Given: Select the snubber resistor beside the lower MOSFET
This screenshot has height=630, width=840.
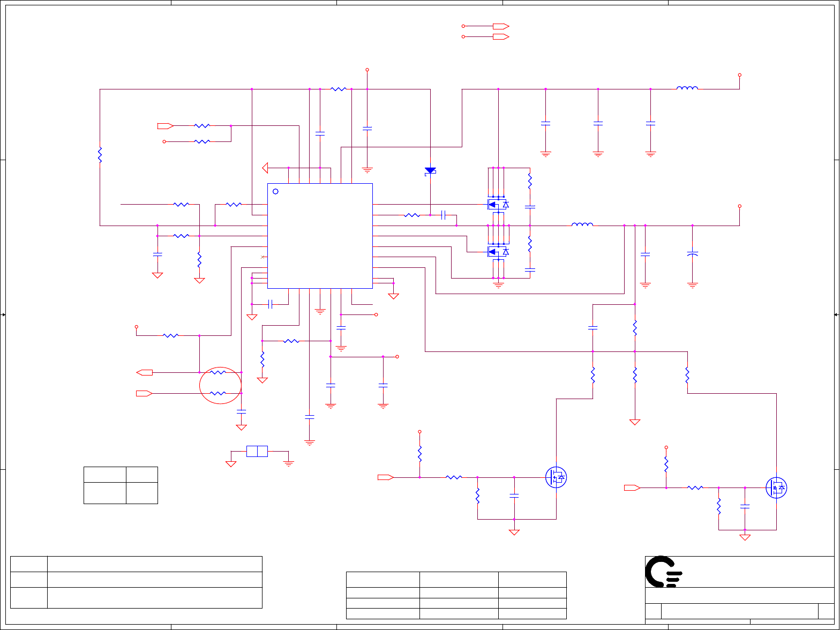Looking at the screenshot, I should pos(530,244).
